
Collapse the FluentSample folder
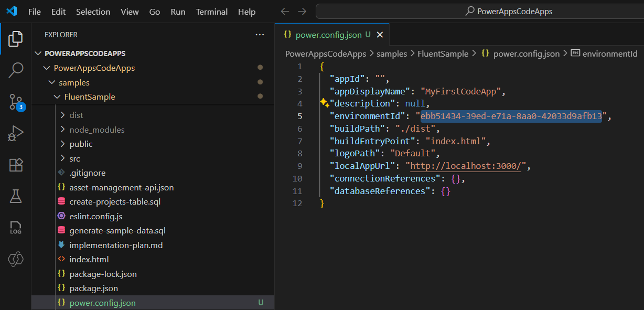89,97
